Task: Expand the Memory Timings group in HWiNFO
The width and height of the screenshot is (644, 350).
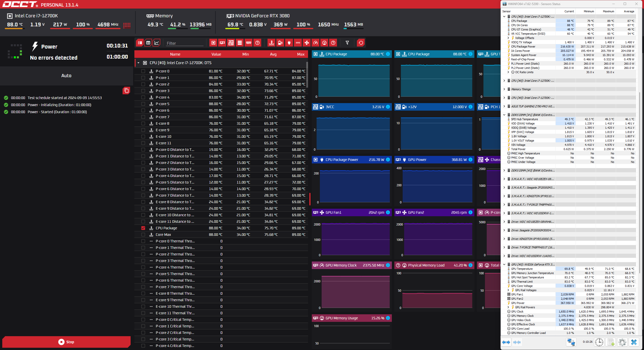Action: [x=504, y=89]
